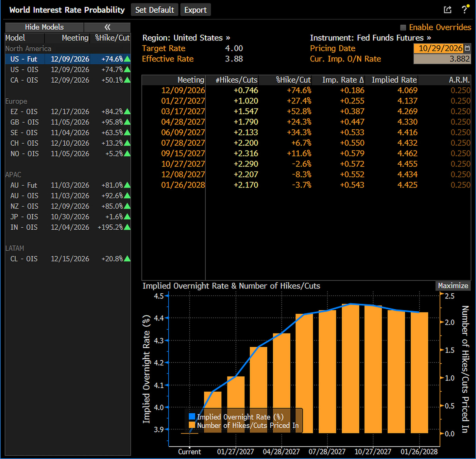
Task: Click the green up arrow for US - Fut
Action: (127, 59)
